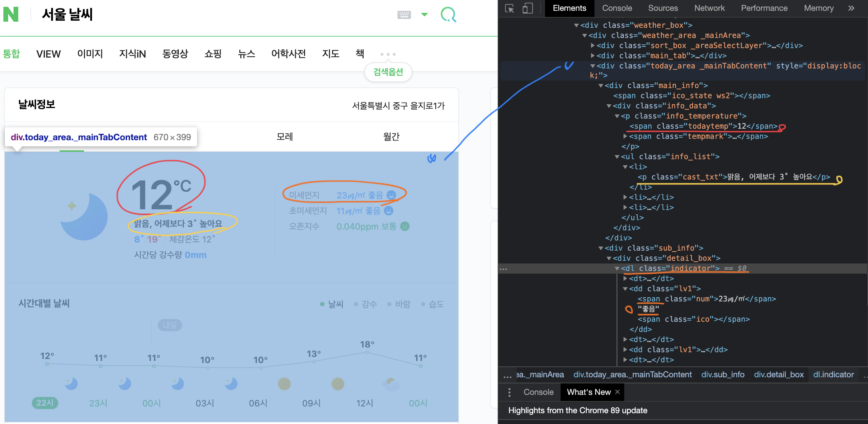This screenshot has height=424, width=868.
Task: Open search history dropdown arrow
Action: [x=424, y=15]
